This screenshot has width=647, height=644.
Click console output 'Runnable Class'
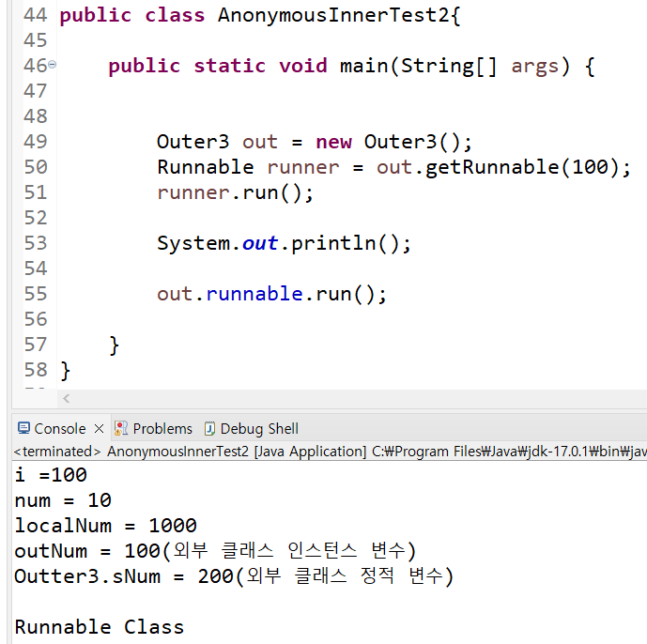[x=99, y=627]
